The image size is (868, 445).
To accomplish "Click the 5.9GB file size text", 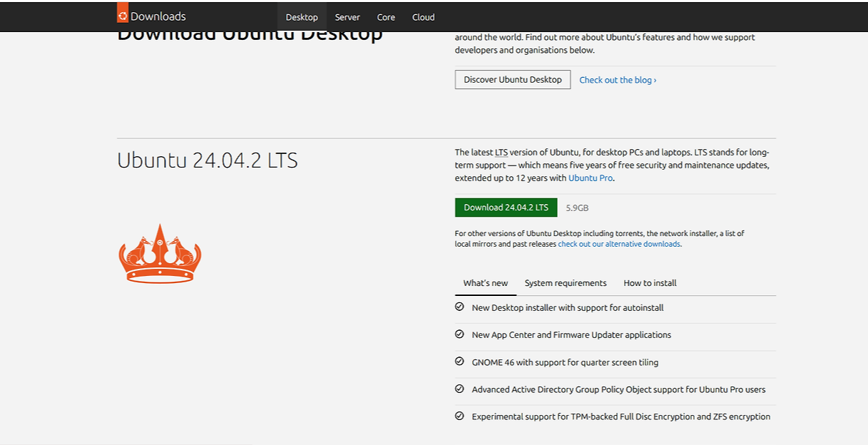I will pos(577,208).
